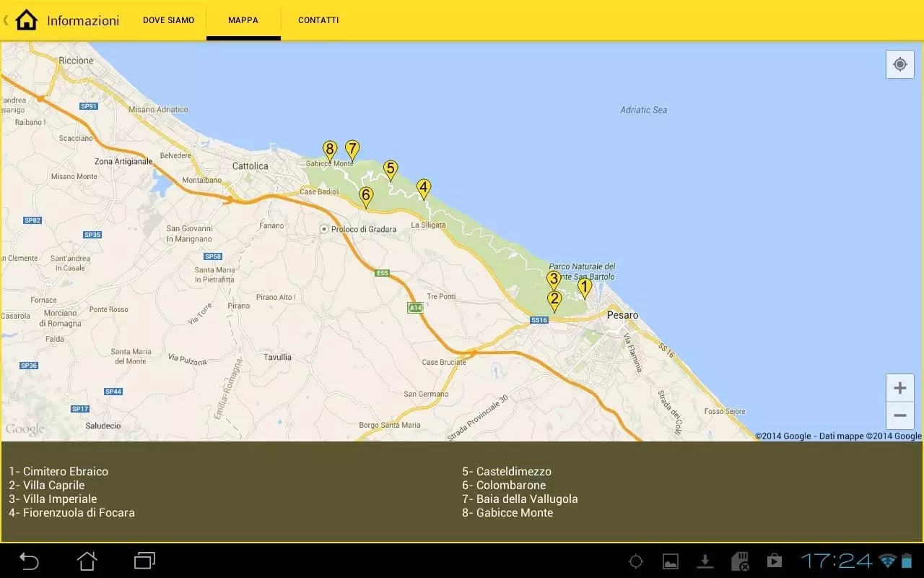Tap the Pesaro label on the map
Screen dimensions: 924x578
[x=622, y=315]
